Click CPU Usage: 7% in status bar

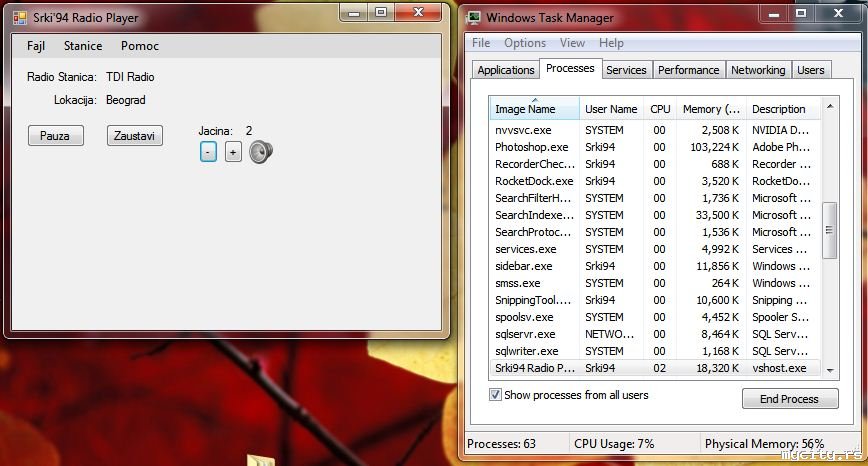[614, 444]
